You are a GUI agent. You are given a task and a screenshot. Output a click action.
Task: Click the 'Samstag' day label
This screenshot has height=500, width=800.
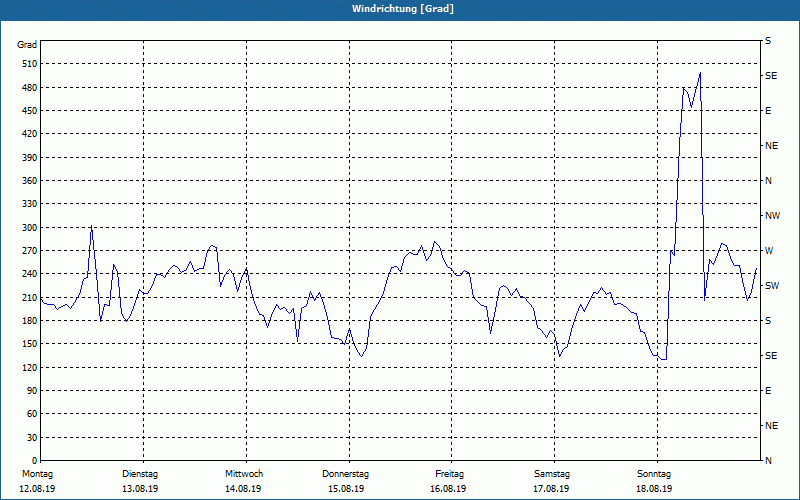[x=552, y=474]
